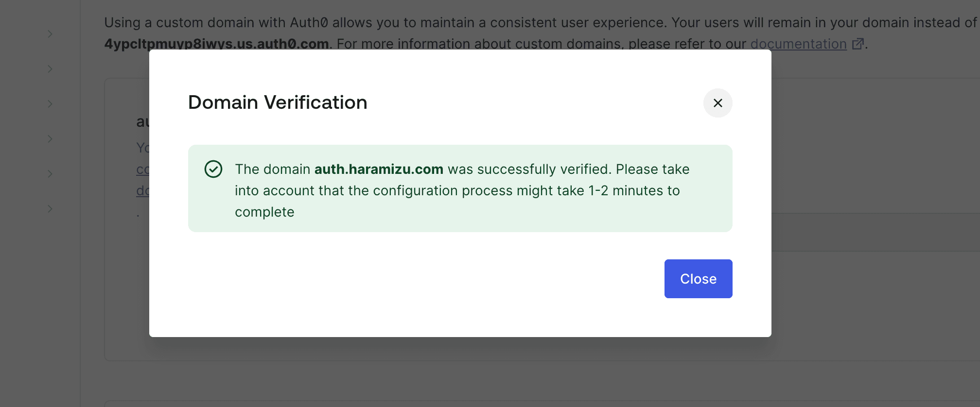
Task: Expand the fifth sidebar chevron from top
Action: click(50, 174)
